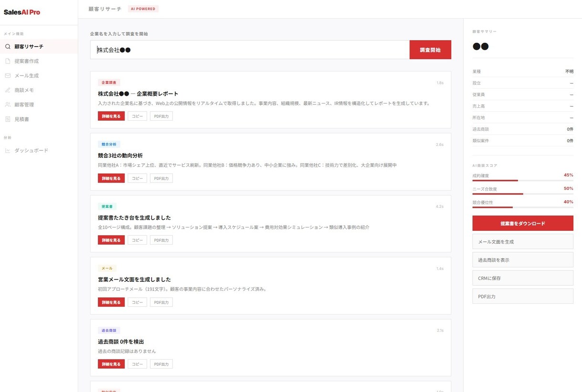Copy the 提案書たたき台 result
The image size is (582, 392).
(x=137, y=240)
